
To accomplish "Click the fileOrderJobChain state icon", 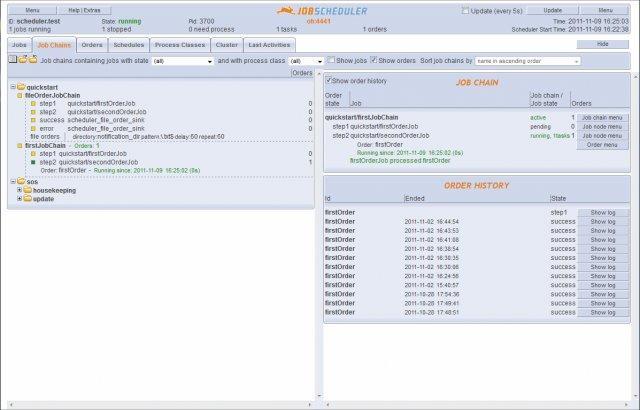I will [x=20, y=95].
